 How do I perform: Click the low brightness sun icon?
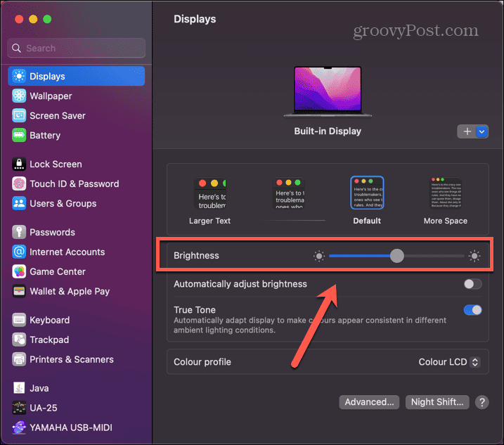(319, 257)
